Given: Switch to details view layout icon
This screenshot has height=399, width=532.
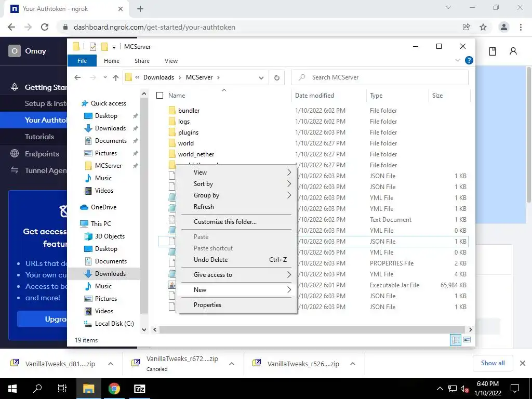Looking at the screenshot, I should click(456, 340).
